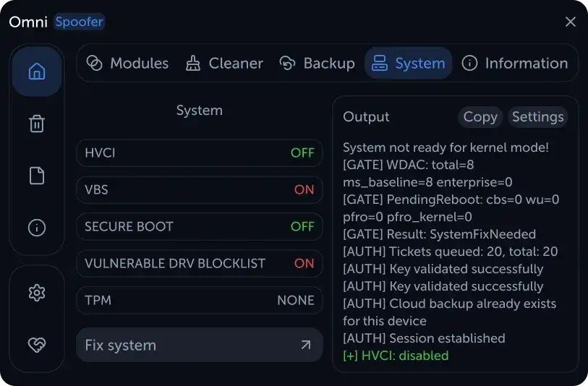Image resolution: width=588 pixels, height=386 pixels.
Task: Open the home icon in the sidebar
Action: coord(37,72)
